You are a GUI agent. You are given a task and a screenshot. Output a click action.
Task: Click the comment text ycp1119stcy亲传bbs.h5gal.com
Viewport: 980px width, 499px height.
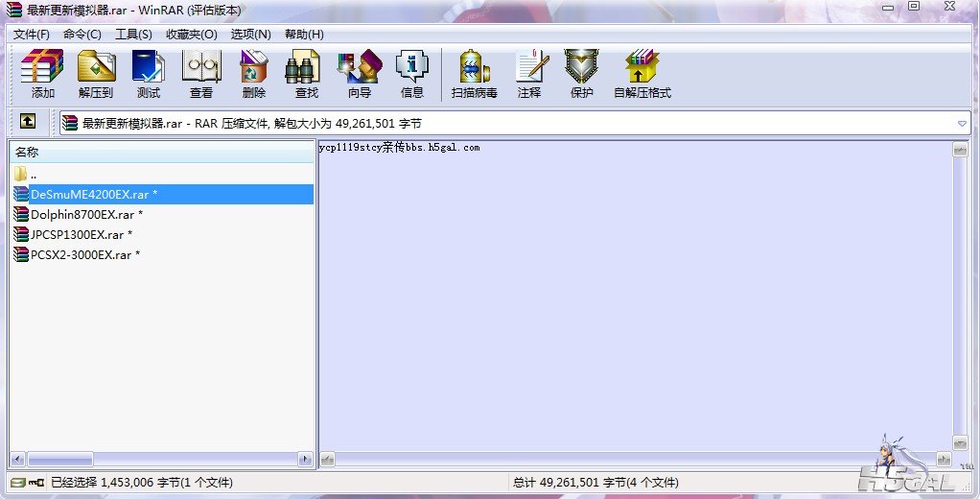pos(399,148)
